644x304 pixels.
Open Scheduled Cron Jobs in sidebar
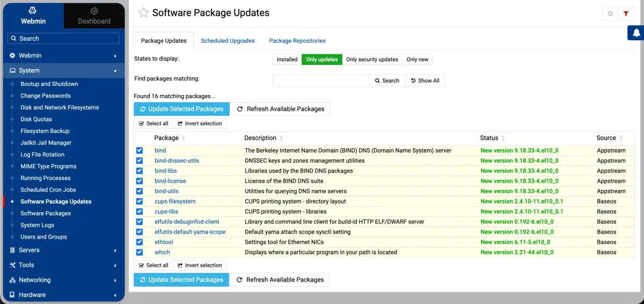click(48, 190)
